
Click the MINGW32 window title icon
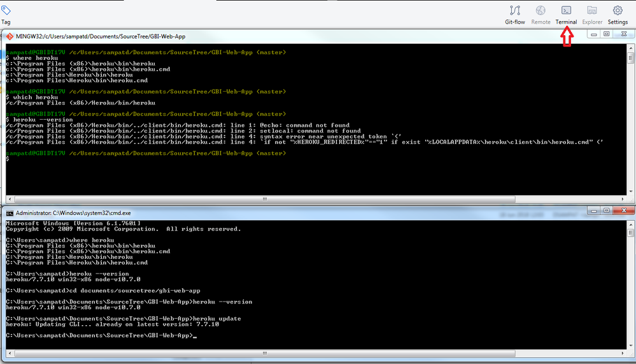click(10, 36)
